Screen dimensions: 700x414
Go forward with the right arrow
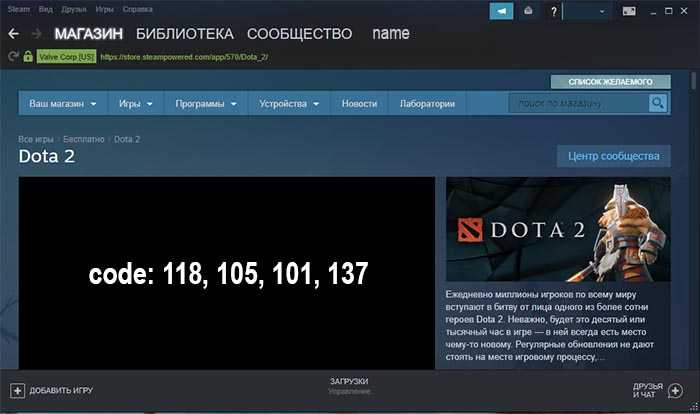(37, 33)
